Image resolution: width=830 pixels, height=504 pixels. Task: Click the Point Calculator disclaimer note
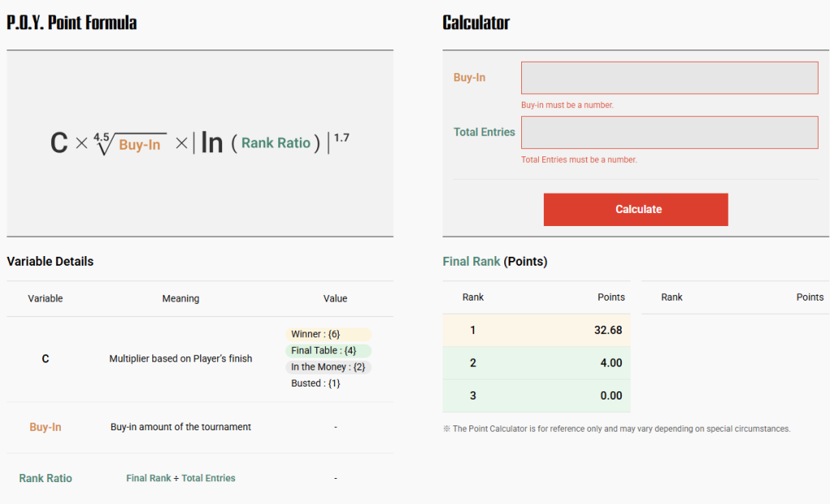click(x=616, y=429)
